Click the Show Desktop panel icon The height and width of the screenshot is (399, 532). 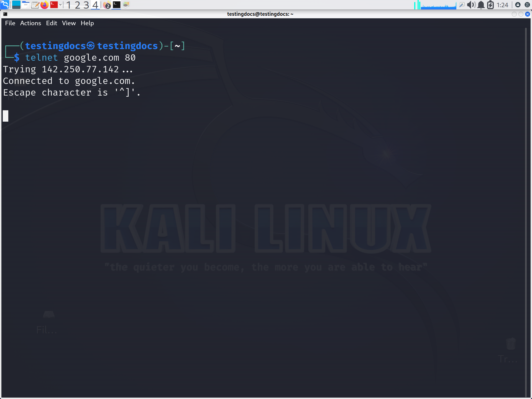(x=16, y=5)
